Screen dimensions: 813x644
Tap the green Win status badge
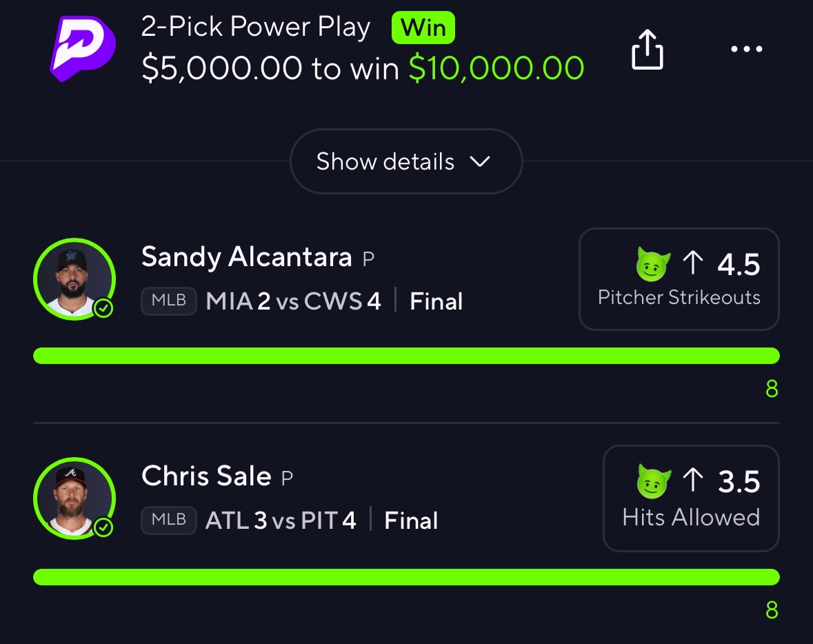(x=423, y=28)
